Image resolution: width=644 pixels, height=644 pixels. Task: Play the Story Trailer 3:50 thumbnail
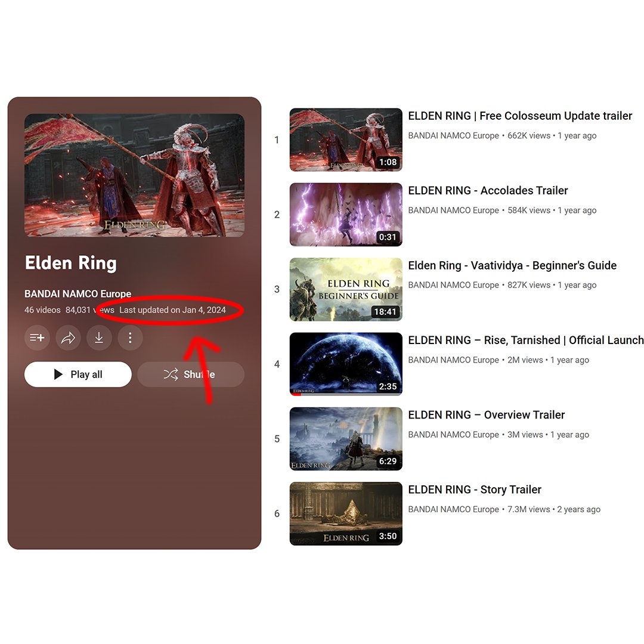coord(346,513)
